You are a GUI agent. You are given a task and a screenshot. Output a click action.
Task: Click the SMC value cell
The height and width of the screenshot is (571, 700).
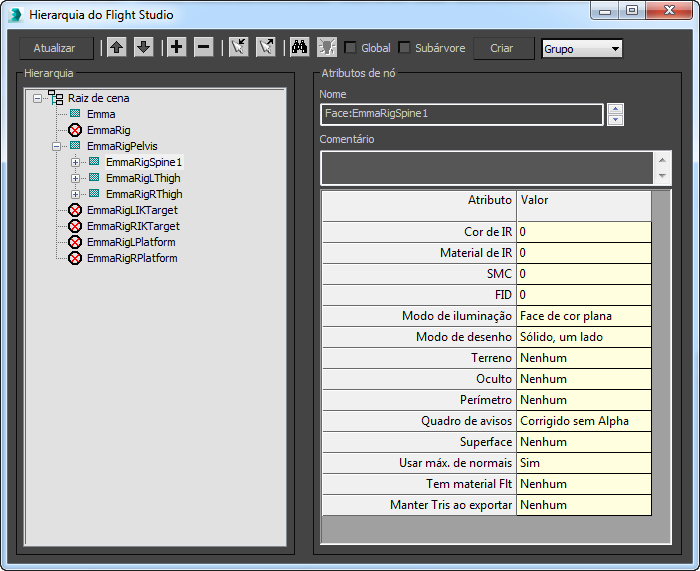584,274
